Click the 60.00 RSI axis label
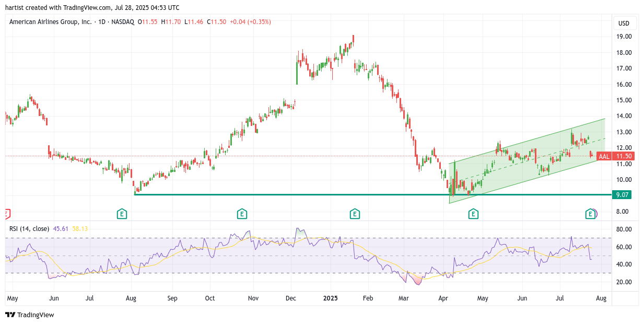The height and width of the screenshot is (324, 644). 624,247
